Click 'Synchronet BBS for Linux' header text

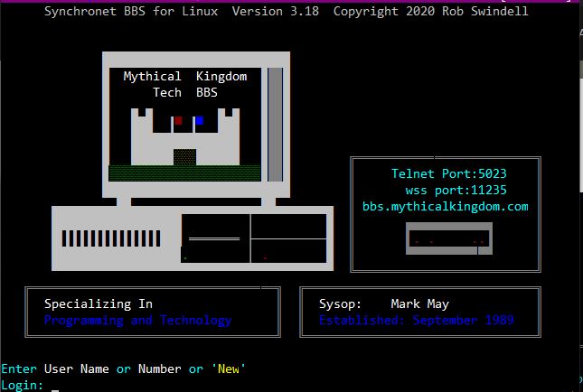(131, 11)
